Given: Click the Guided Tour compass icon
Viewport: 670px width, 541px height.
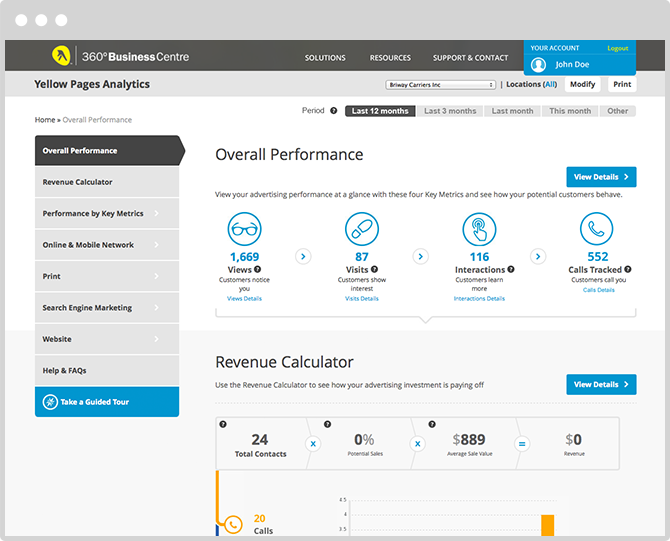Looking at the screenshot, I should pyautogui.click(x=50, y=402).
